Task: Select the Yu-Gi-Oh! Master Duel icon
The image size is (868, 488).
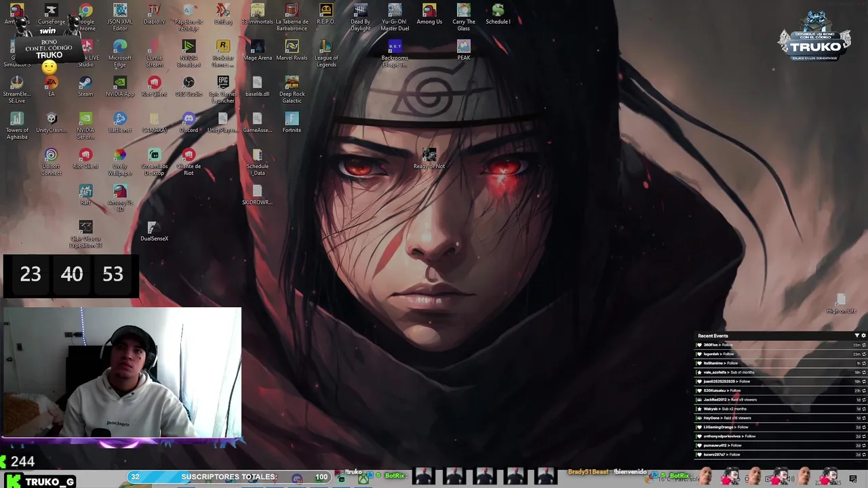Action: [x=395, y=17]
